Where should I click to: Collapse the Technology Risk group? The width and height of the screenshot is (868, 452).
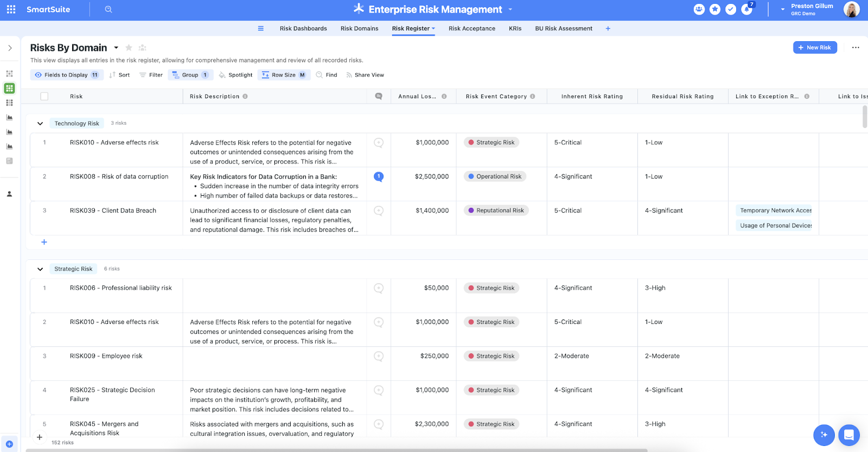(40, 124)
